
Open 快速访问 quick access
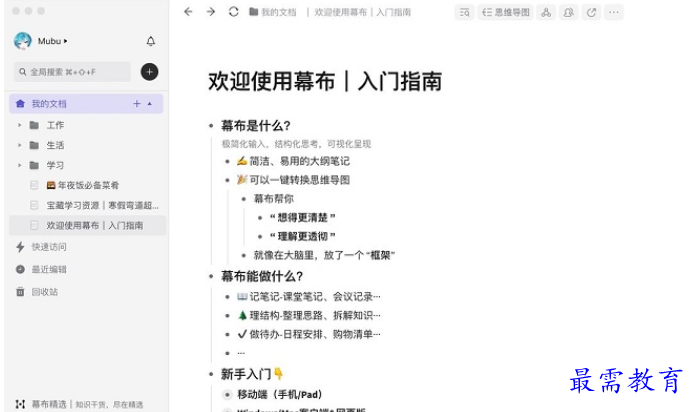pyautogui.click(x=48, y=247)
